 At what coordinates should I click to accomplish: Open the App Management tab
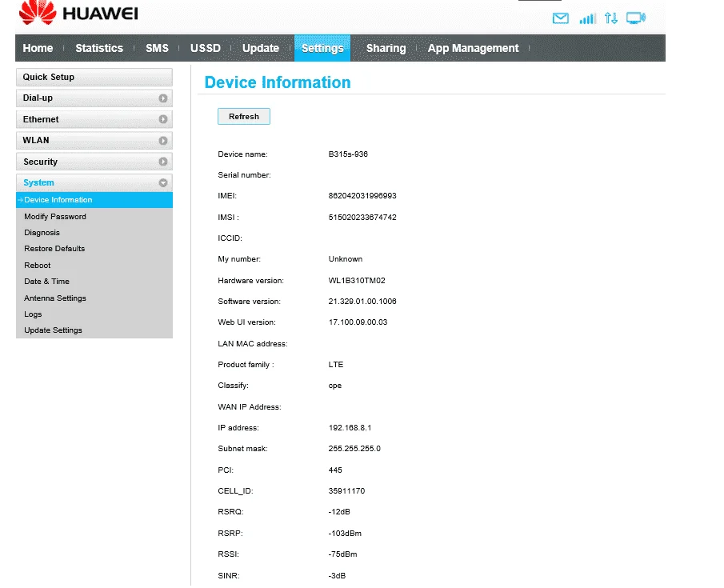(x=473, y=48)
